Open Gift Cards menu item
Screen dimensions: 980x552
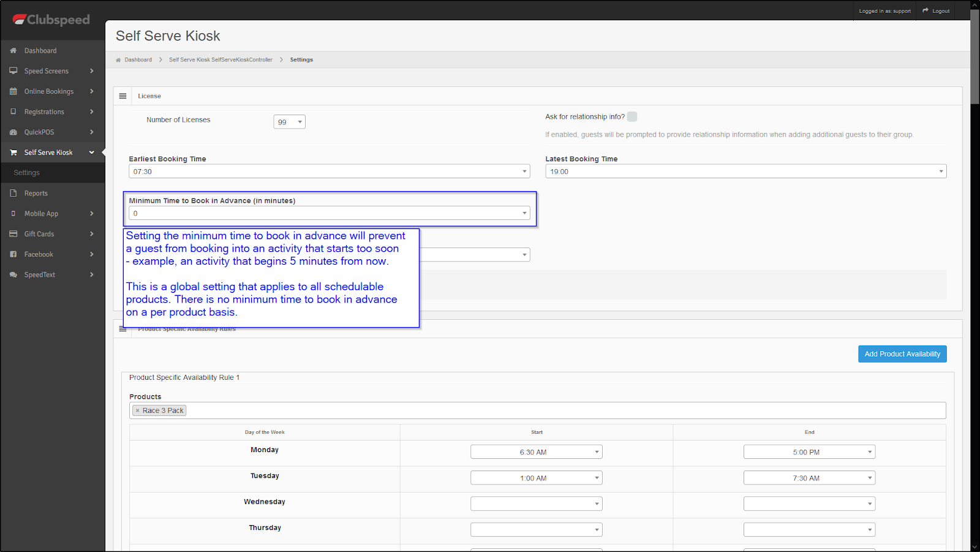53,234
